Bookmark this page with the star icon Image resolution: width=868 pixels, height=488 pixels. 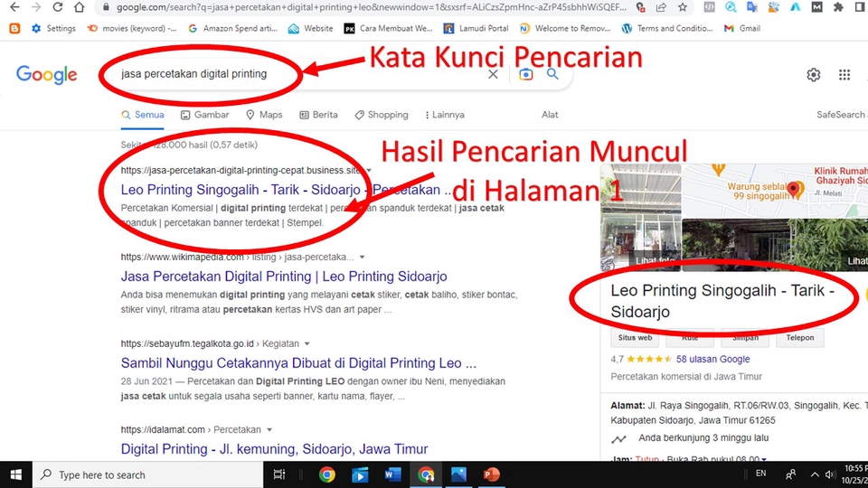coord(683,7)
